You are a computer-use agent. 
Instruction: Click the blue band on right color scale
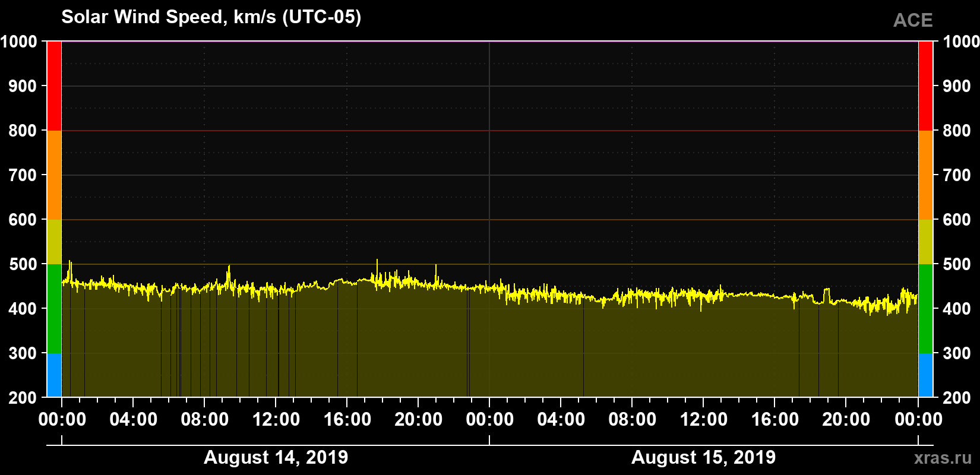926,375
